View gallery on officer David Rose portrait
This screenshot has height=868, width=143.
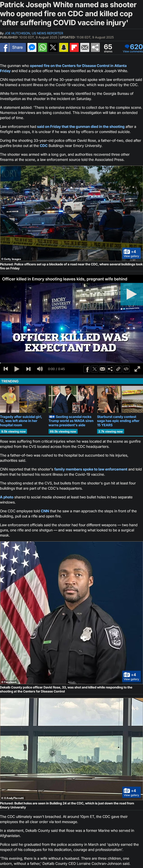[131, 676]
